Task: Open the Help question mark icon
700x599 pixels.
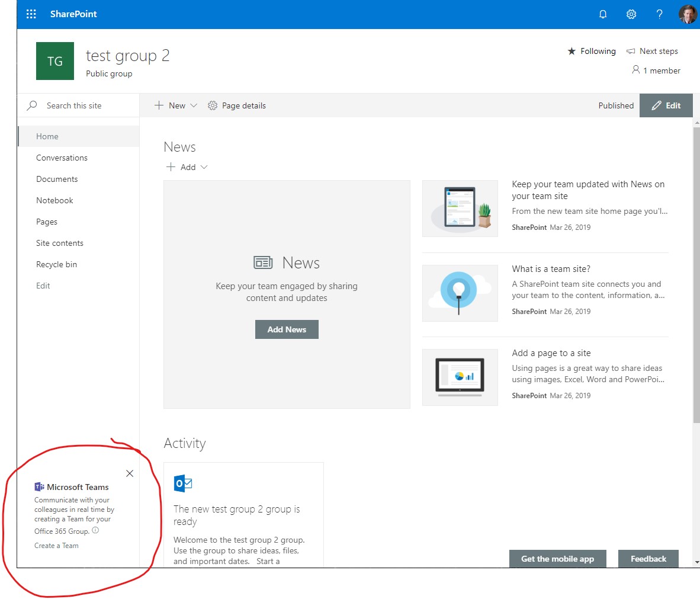Action: click(659, 14)
